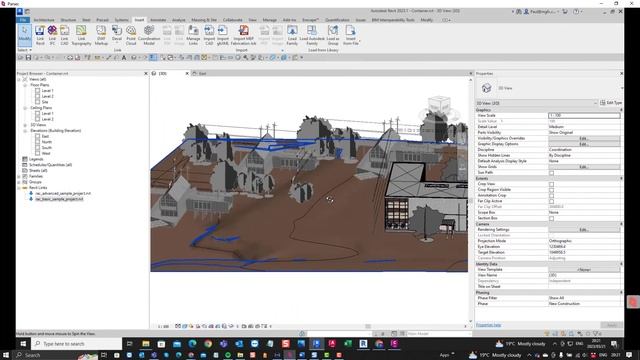Click the View Template <None> button
Screen dimensions: 640x360
point(584,270)
